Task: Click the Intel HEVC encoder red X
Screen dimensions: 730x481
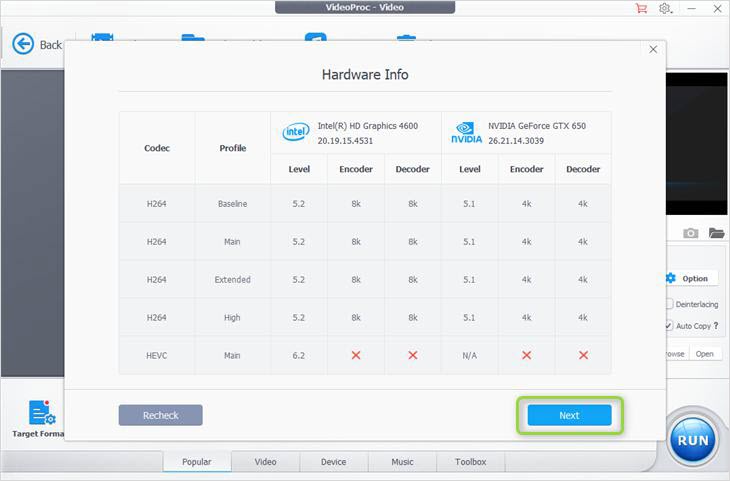Action: coord(356,355)
